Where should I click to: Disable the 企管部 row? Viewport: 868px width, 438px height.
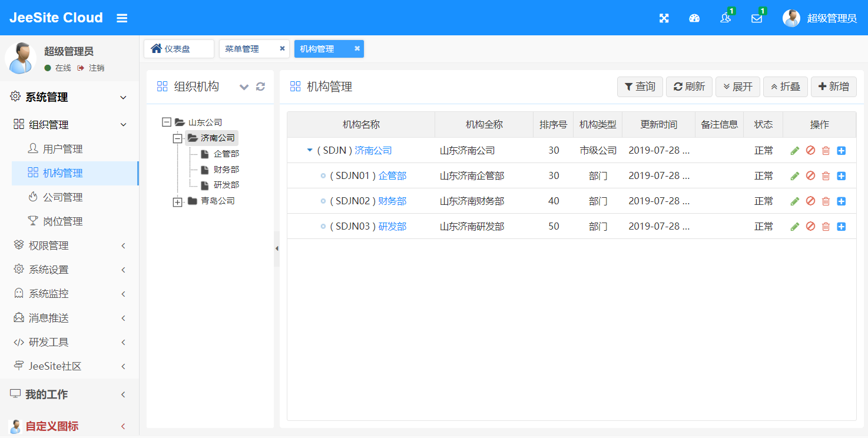[x=811, y=176]
